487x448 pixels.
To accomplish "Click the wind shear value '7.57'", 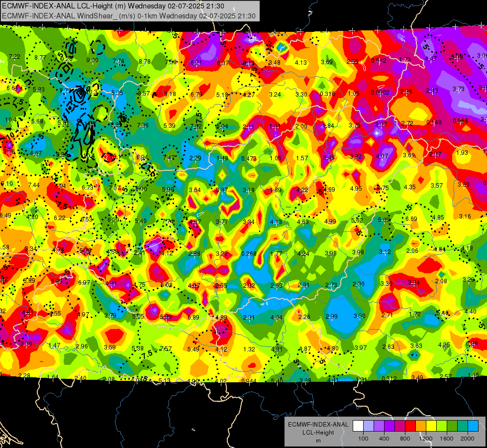I will coord(166,349).
